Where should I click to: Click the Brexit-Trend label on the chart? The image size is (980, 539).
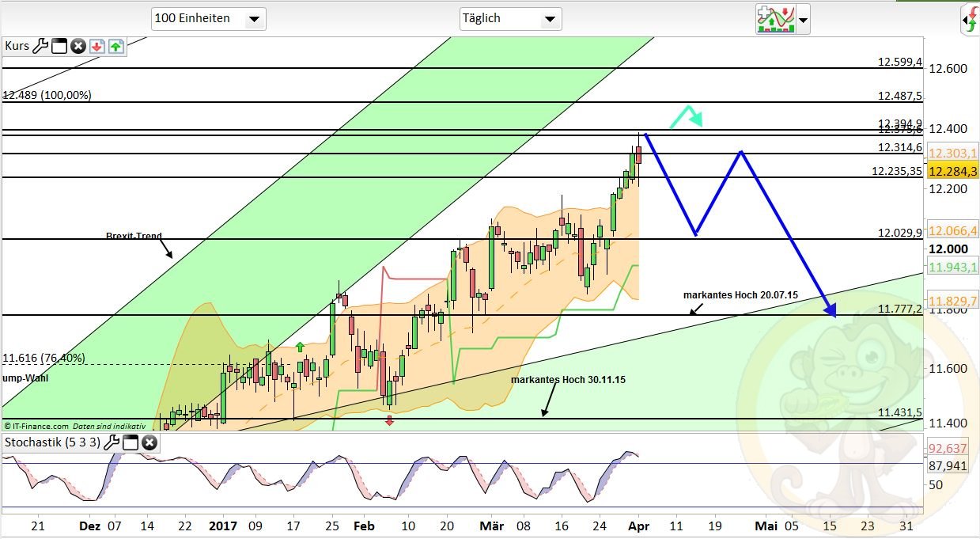click(x=133, y=236)
